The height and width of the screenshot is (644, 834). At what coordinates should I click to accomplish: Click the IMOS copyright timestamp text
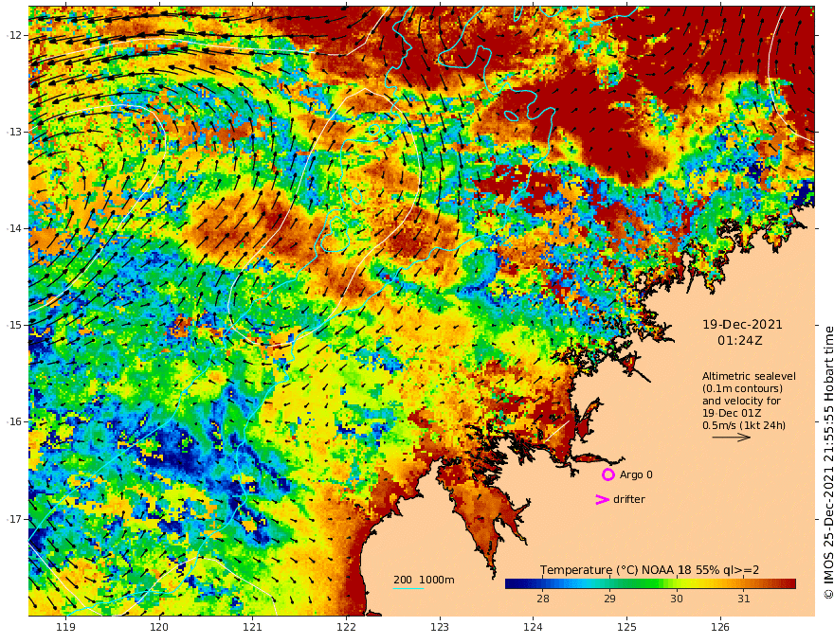(x=828, y=462)
